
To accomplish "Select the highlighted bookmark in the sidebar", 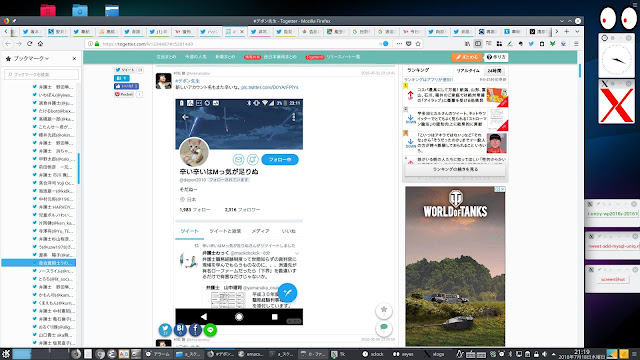I will [x=39, y=263].
